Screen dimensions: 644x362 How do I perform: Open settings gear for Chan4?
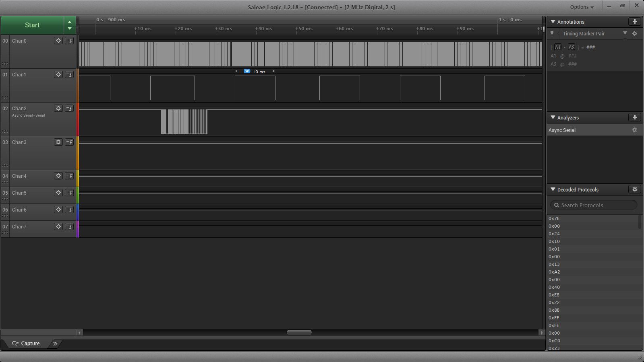58,176
